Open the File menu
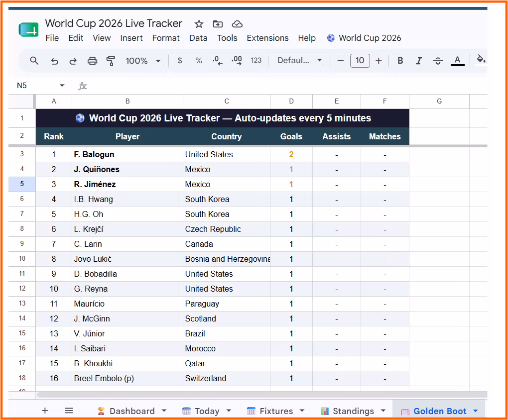Screen dimensions: 508x420 (x=52, y=38)
